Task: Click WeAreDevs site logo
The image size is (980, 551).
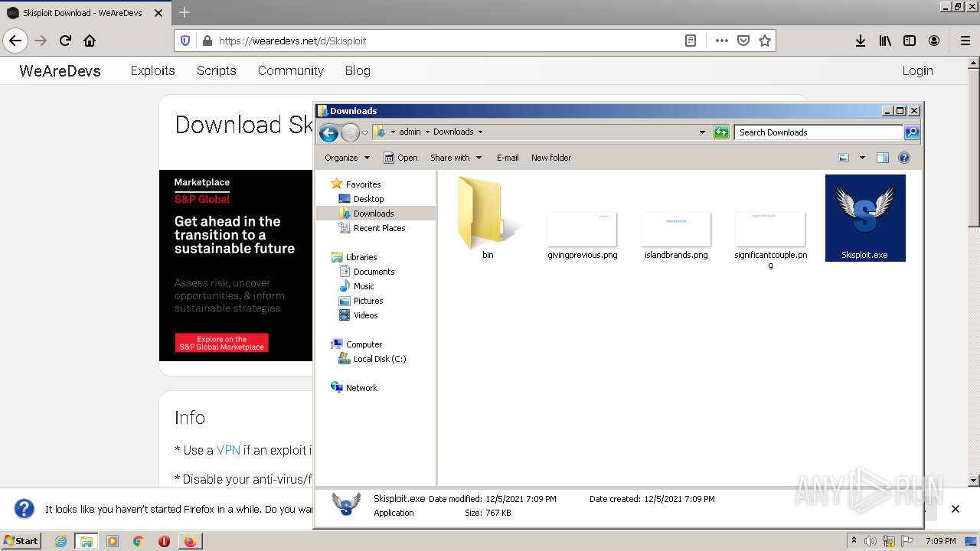Action: point(60,70)
